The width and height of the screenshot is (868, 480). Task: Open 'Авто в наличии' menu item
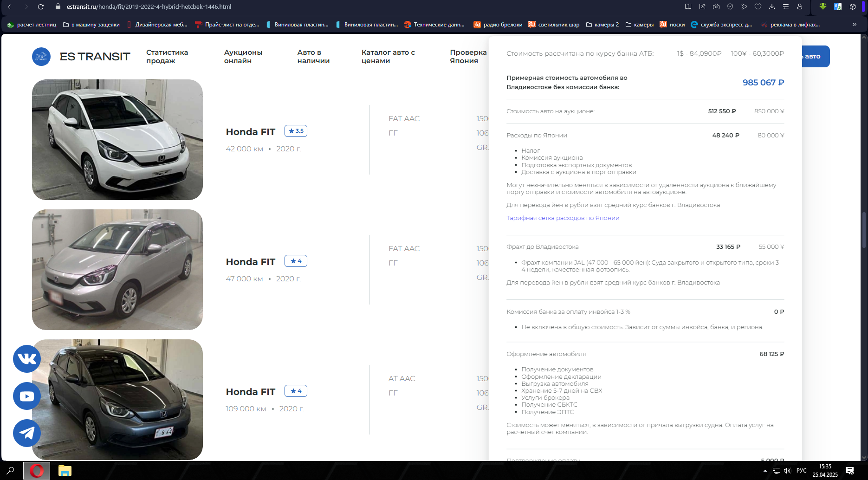click(x=313, y=57)
